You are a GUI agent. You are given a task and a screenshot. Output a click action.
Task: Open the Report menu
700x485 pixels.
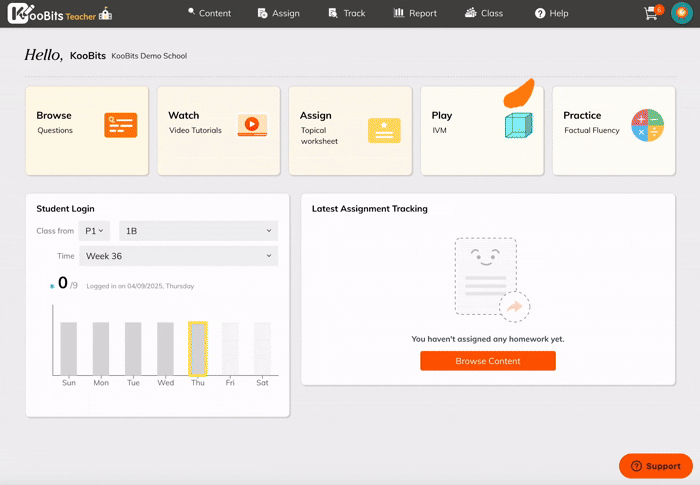pyautogui.click(x=415, y=13)
